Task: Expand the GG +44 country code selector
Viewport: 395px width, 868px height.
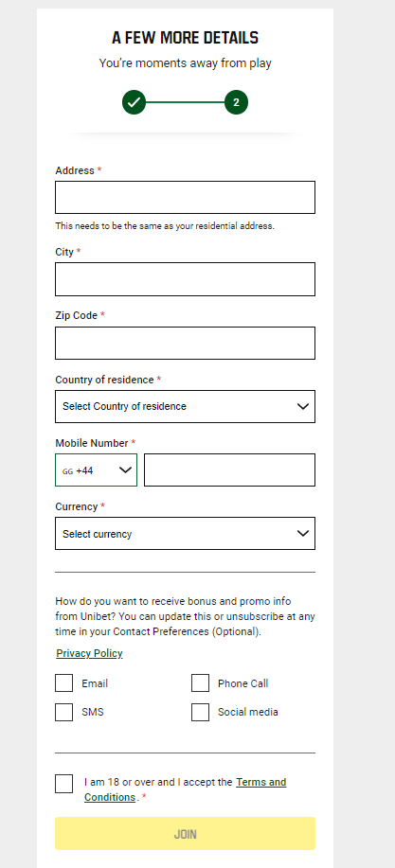Action: pyautogui.click(x=96, y=470)
